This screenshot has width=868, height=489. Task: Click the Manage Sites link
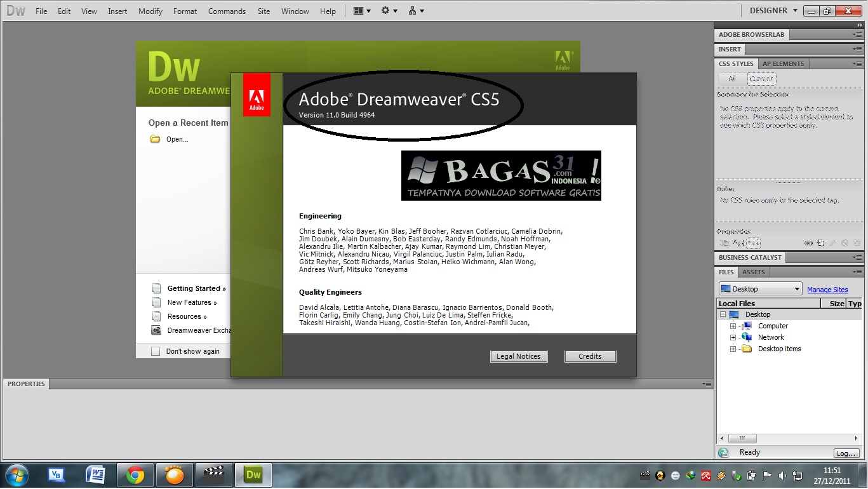[827, 290]
